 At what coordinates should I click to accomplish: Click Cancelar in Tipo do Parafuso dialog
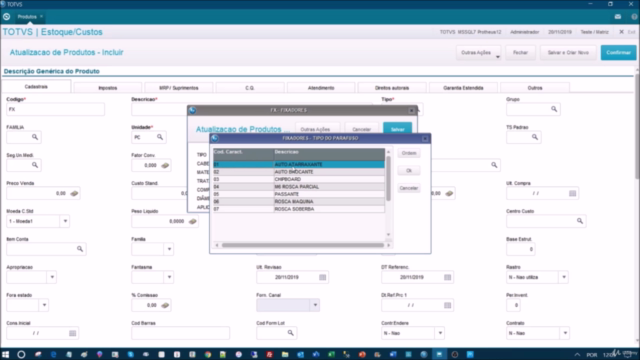point(409,188)
